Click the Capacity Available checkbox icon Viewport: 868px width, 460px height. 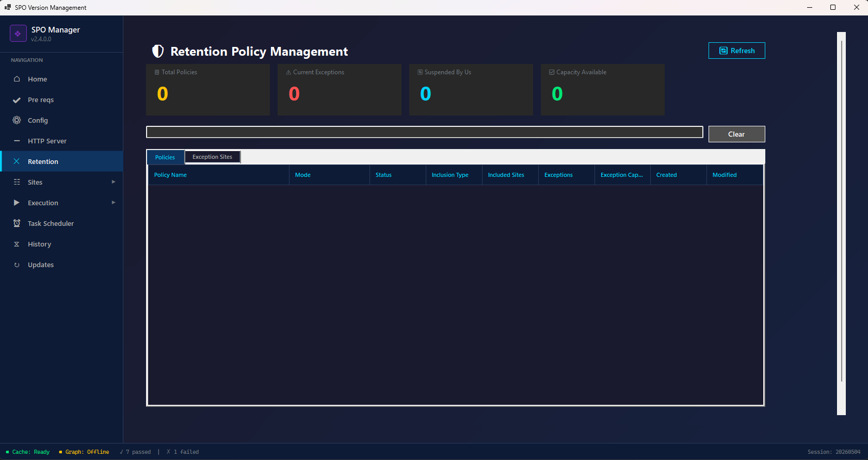pos(552,72)
